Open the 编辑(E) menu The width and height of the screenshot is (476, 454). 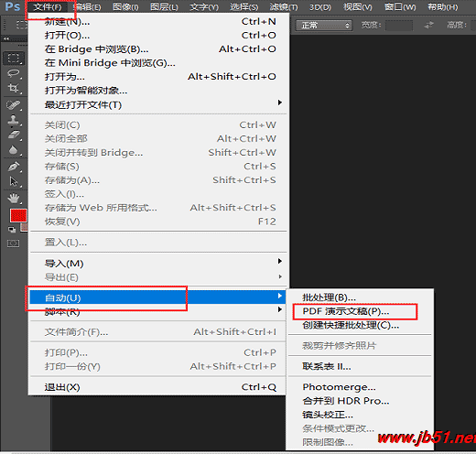[x=88, y=7]
